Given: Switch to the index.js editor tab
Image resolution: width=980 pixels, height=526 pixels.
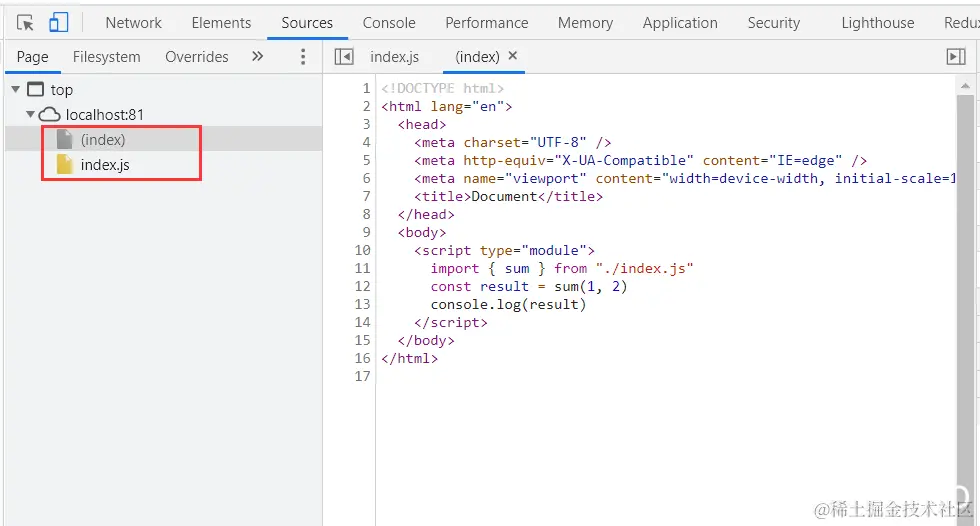Looking at the screenshot, I should tap(394, 57).
